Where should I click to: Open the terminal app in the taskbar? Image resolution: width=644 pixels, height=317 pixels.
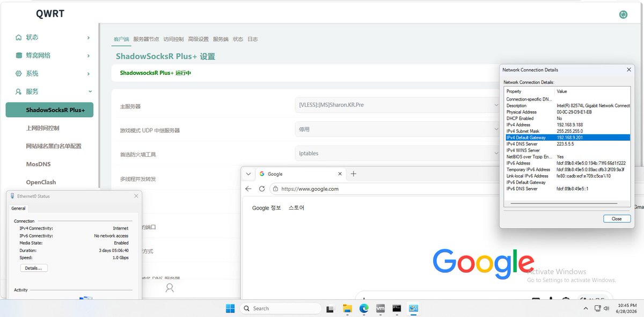(x=397, y=308)
